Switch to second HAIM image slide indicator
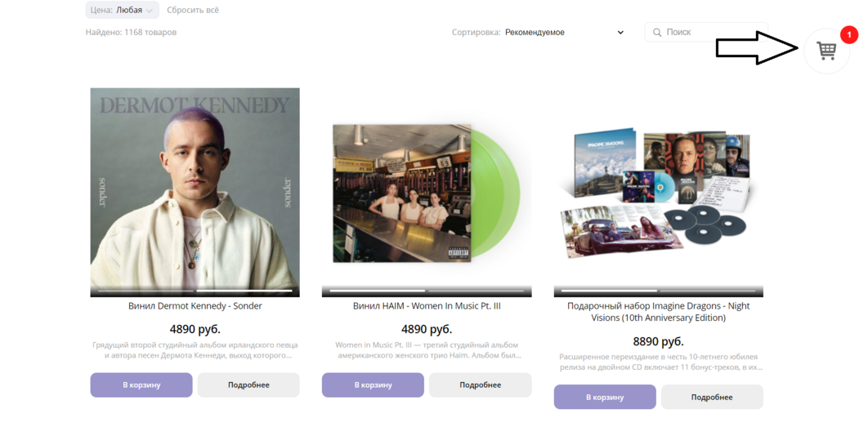 coord(476,291)
